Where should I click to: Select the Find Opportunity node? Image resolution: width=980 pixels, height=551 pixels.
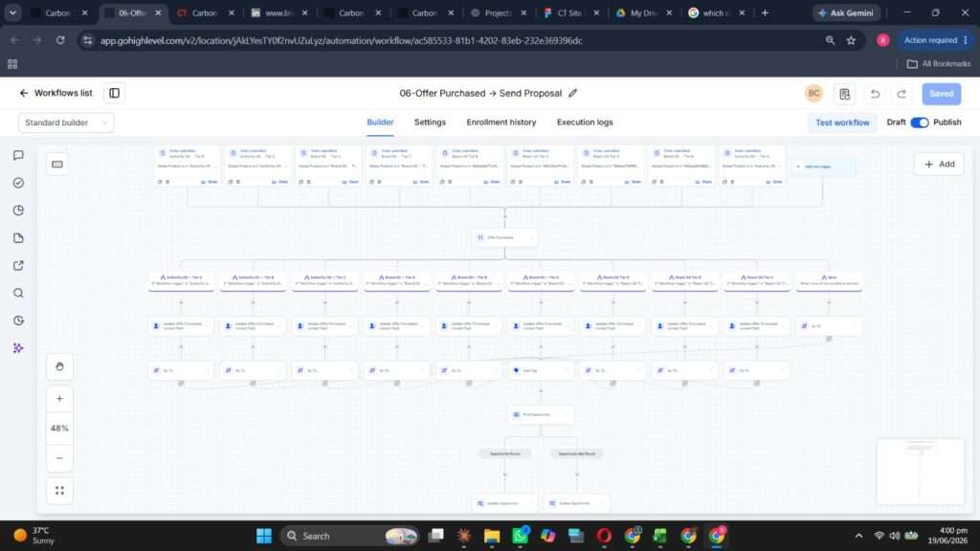tap(541, 415)
